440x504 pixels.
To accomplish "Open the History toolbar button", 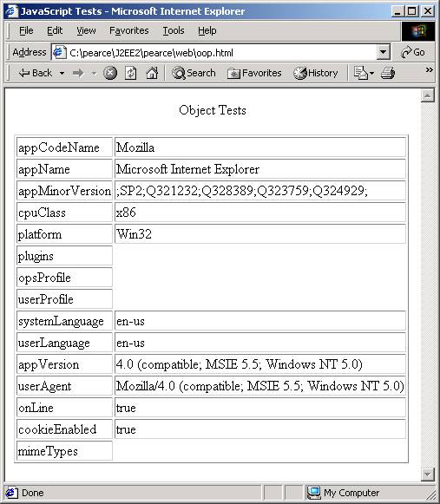I will [315, 73].
